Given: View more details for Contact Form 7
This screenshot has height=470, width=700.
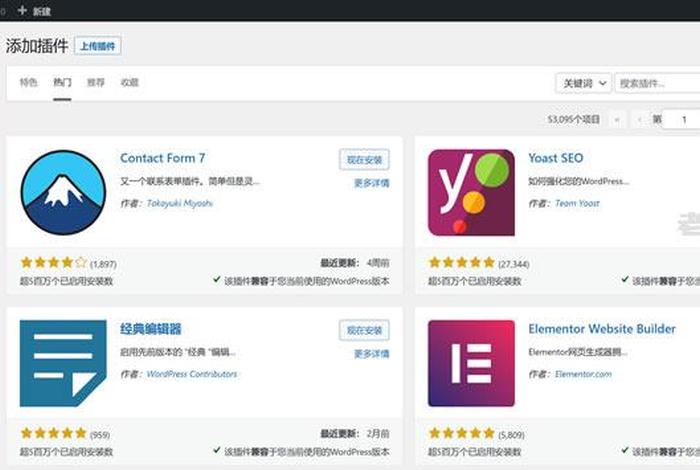Looking at the screenshot, I should [371, 183].
